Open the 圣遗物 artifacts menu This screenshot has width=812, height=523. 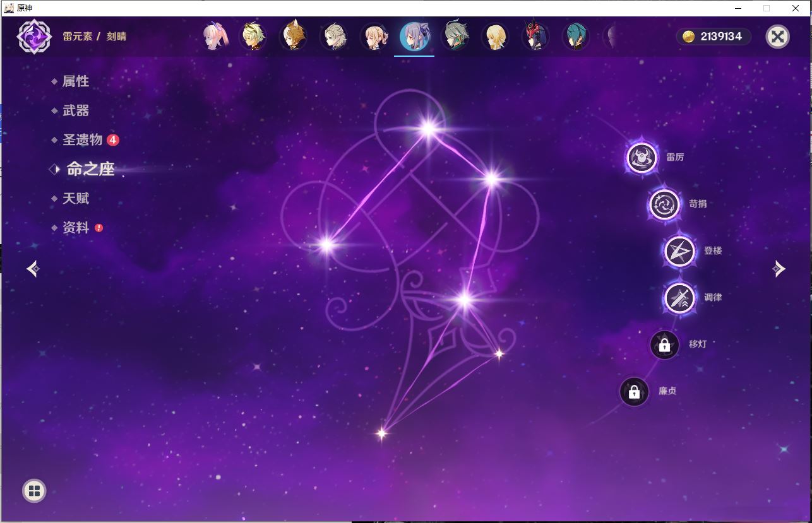82,140
